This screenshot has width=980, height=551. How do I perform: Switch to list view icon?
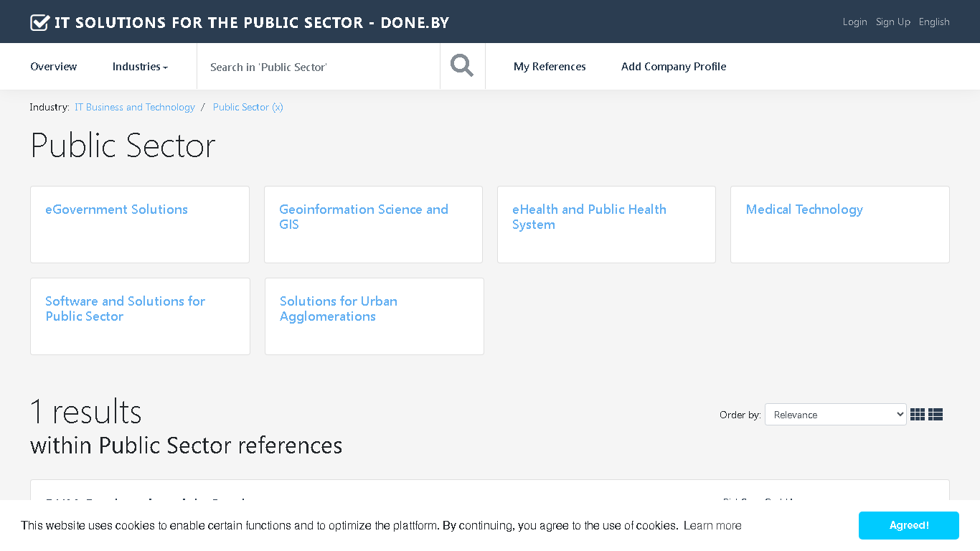(x=936, y=415)
